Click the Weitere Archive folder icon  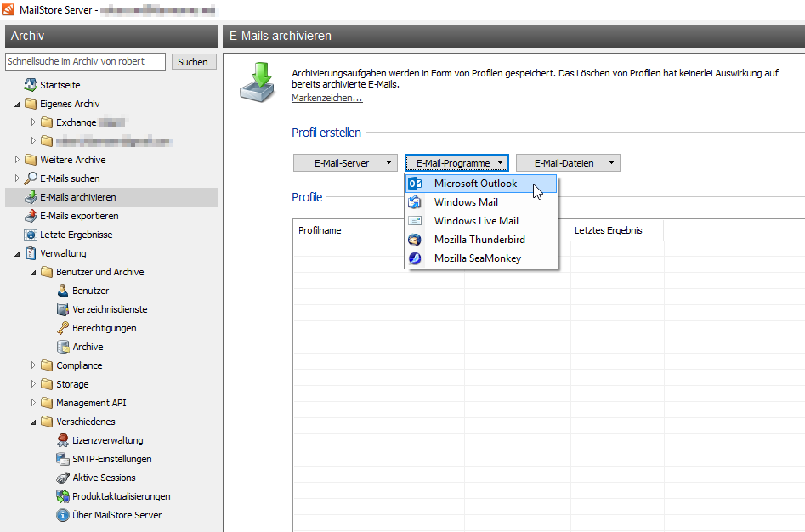coord(31,160)
